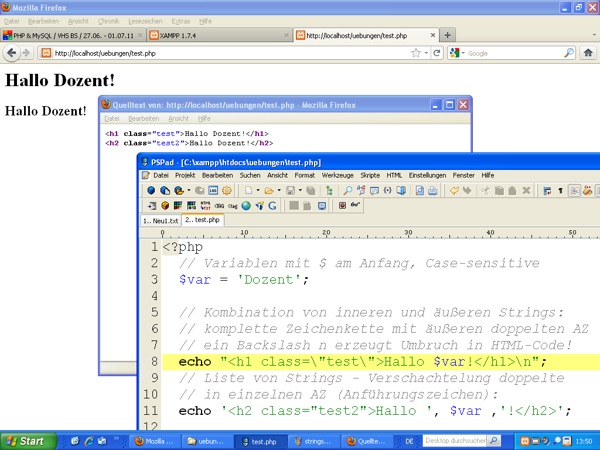The image size is (600, 450).
Task: Open the Werkzeuge menu in PSPad
Action: pos(336,175)
